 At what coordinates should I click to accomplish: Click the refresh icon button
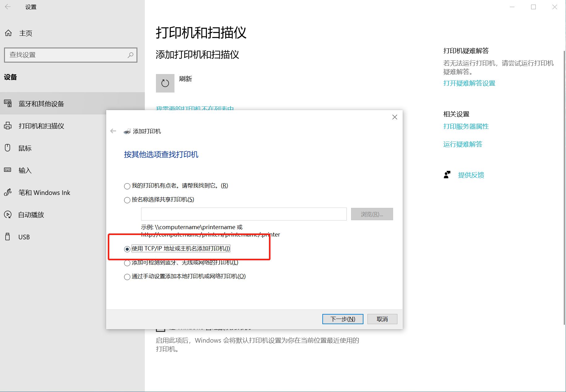tap(165, 83)
